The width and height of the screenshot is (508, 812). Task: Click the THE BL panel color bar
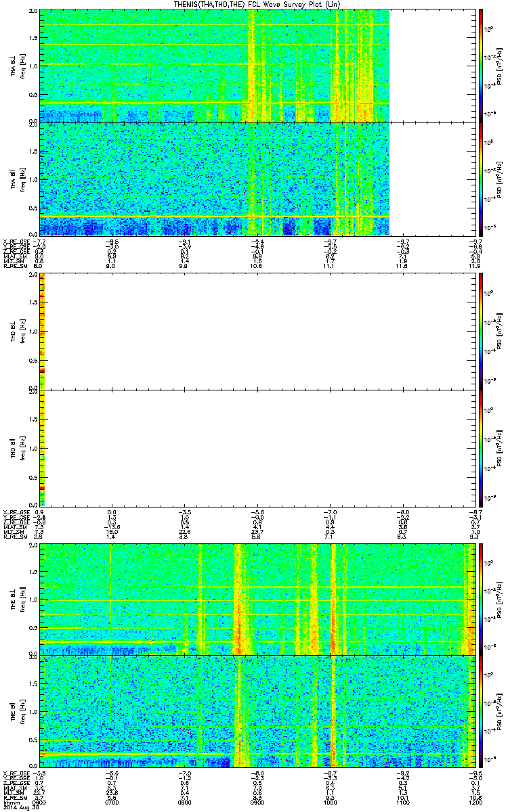(x=481, y=598)
